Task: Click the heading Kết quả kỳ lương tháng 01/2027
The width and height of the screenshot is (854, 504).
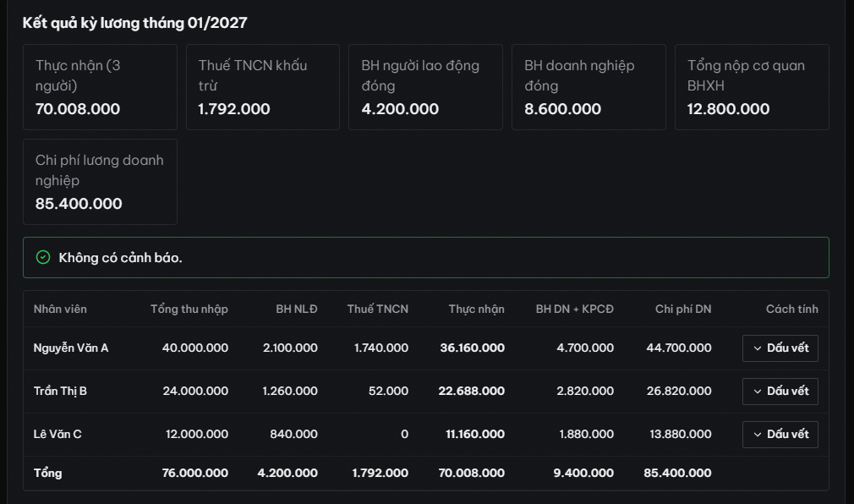Action: click(134, 23)
